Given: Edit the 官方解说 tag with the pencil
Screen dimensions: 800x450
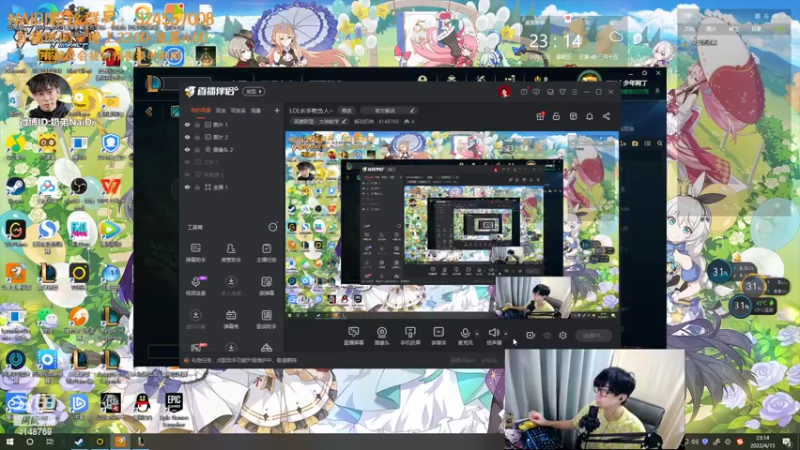Looking at the screenshot, I should 412,110.
